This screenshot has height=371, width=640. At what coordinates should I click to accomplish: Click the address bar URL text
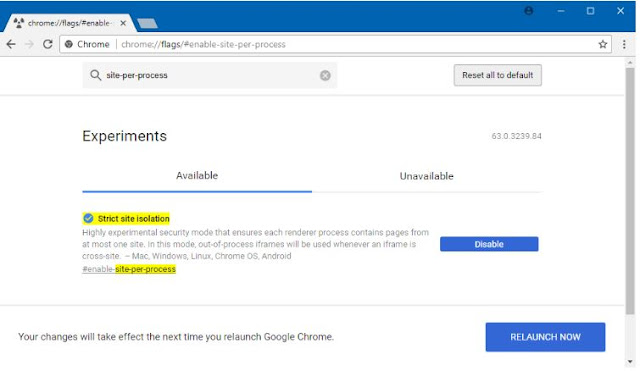[x=203, y=44]
